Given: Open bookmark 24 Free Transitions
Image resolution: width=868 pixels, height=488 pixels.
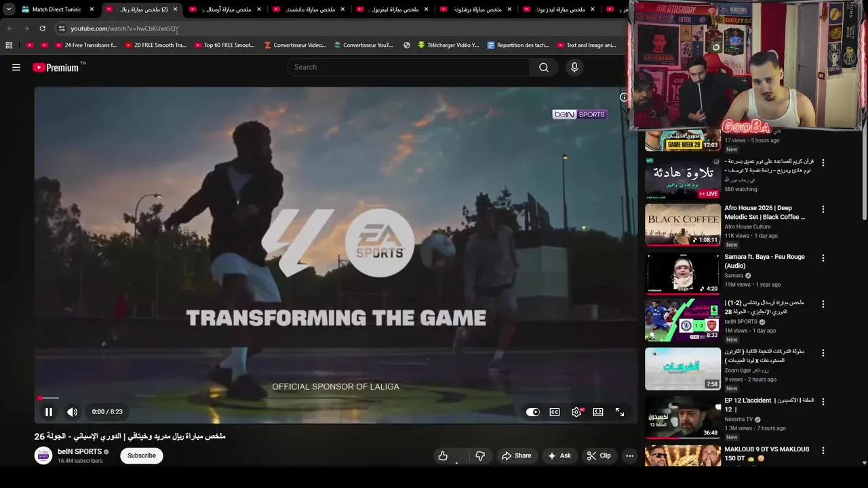Looking at the screenshot, I should pos(85,45).
